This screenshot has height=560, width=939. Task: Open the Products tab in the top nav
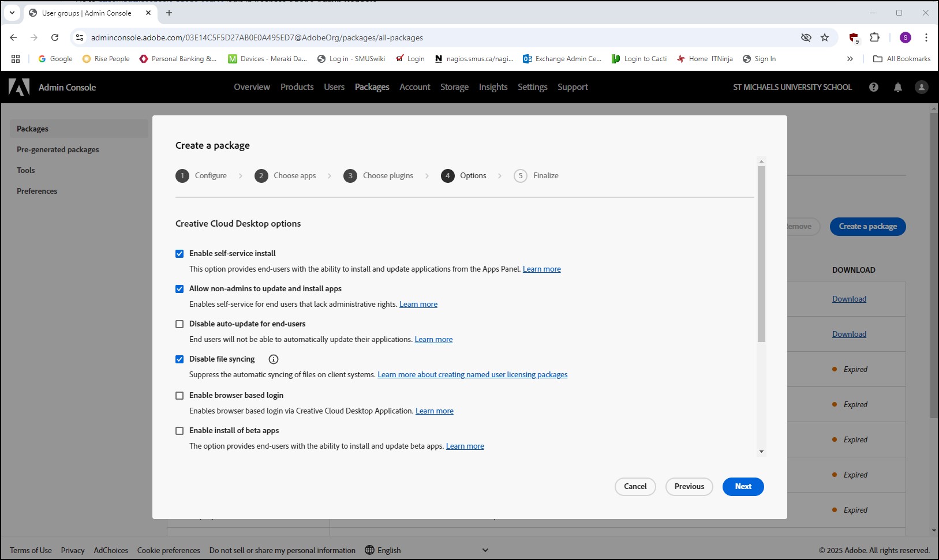(297, 87)
